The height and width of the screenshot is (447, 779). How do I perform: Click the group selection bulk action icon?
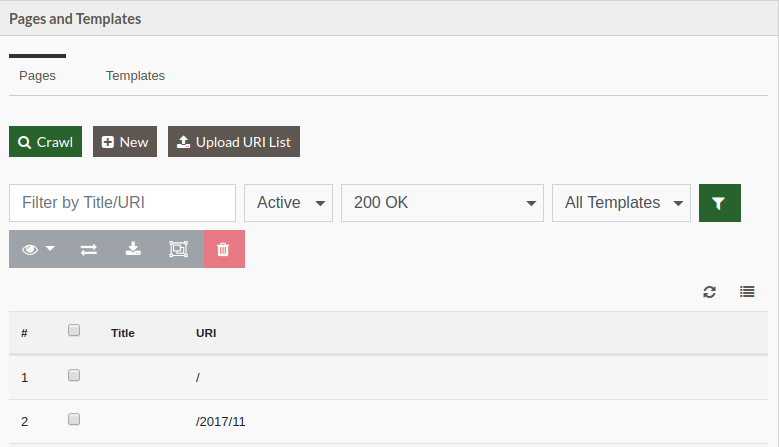pos(178,249)
